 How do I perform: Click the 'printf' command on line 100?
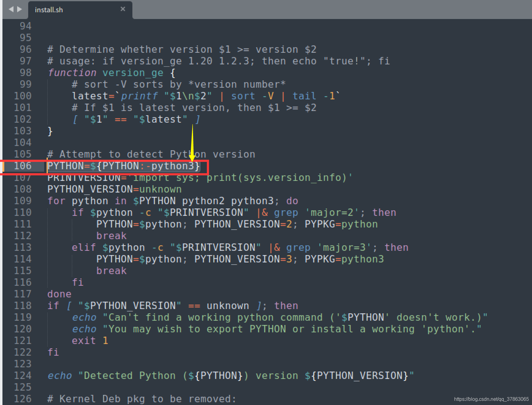(x=139, y=96)
